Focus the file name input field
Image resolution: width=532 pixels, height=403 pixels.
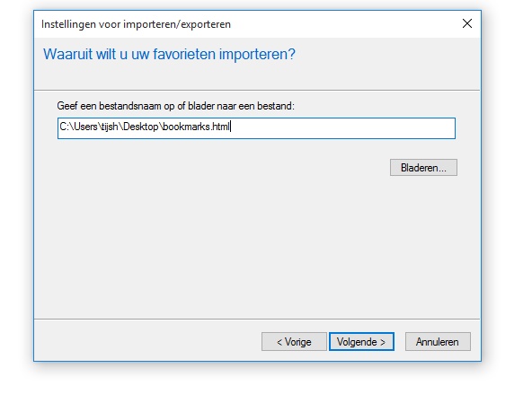[x=256, y=128]
